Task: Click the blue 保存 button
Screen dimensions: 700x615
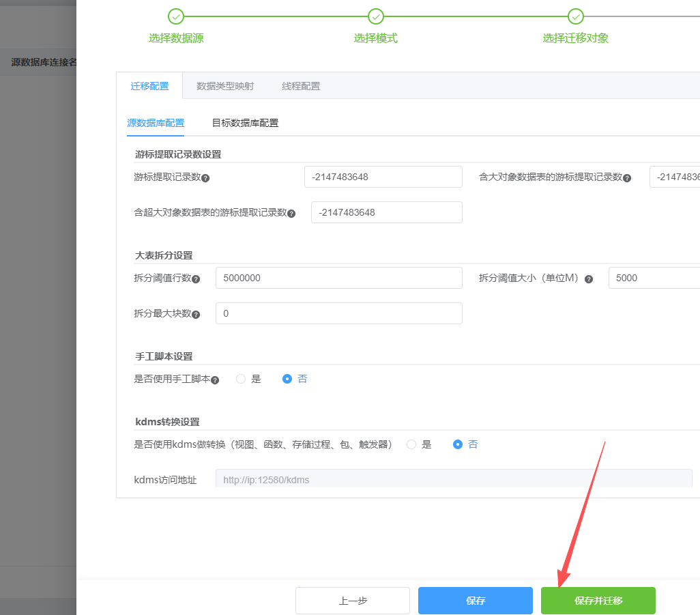Action: pos(475,601)
